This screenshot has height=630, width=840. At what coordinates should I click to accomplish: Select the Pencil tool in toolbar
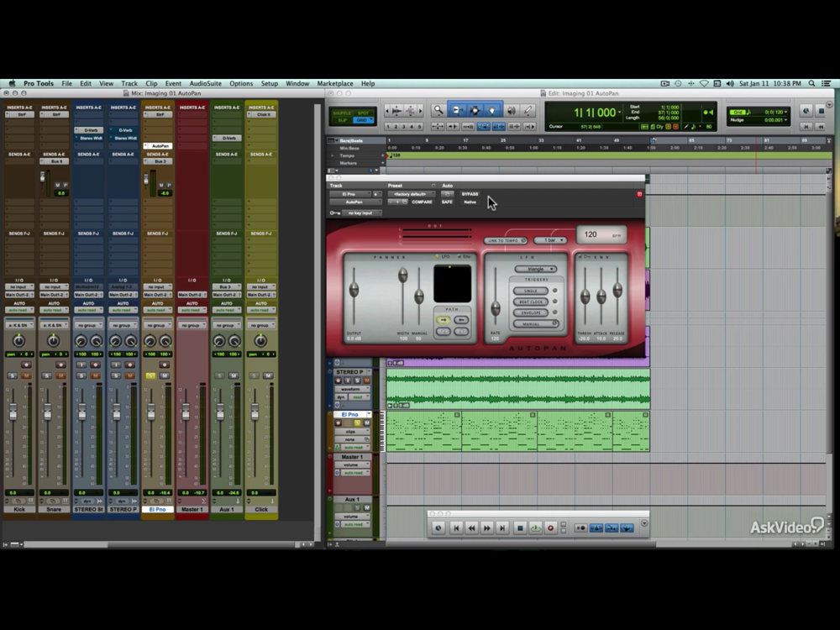[528, 110]
